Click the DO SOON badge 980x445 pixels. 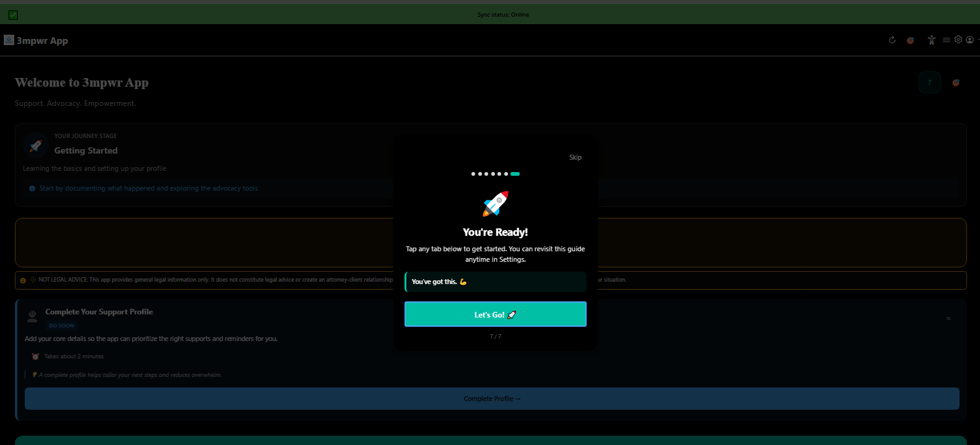tap(61, 326)
